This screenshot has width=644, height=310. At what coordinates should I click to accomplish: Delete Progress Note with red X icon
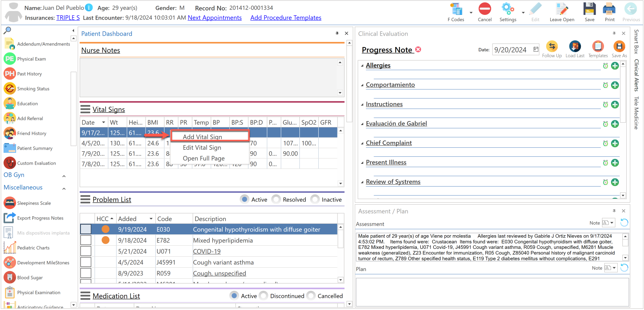(418, 49)
